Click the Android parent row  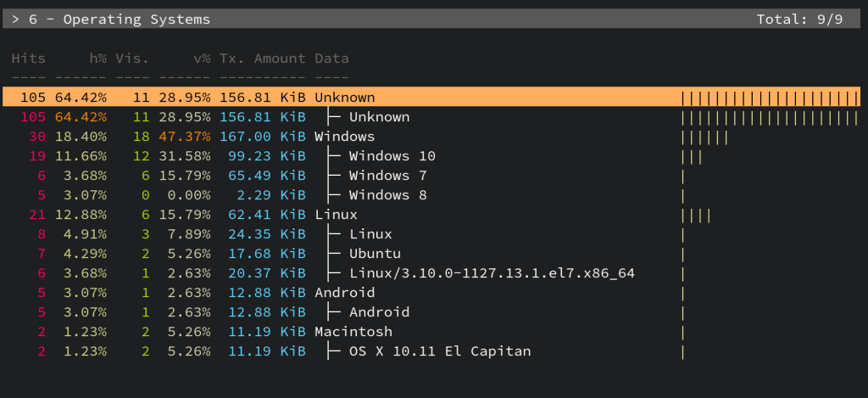click(344, 293)
